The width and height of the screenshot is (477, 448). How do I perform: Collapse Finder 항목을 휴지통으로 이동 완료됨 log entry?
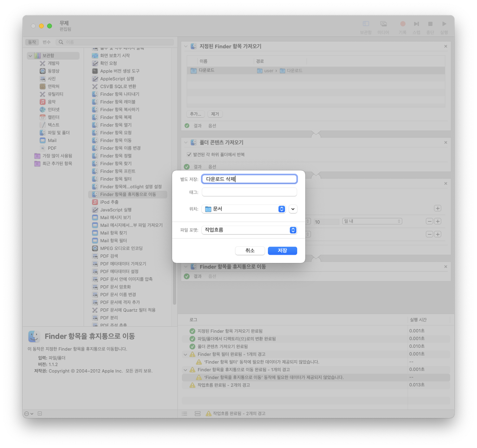[x=186, y=370]
